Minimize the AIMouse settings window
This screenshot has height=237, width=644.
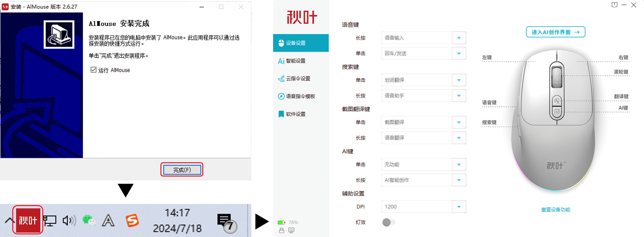[x=624, y=5]
